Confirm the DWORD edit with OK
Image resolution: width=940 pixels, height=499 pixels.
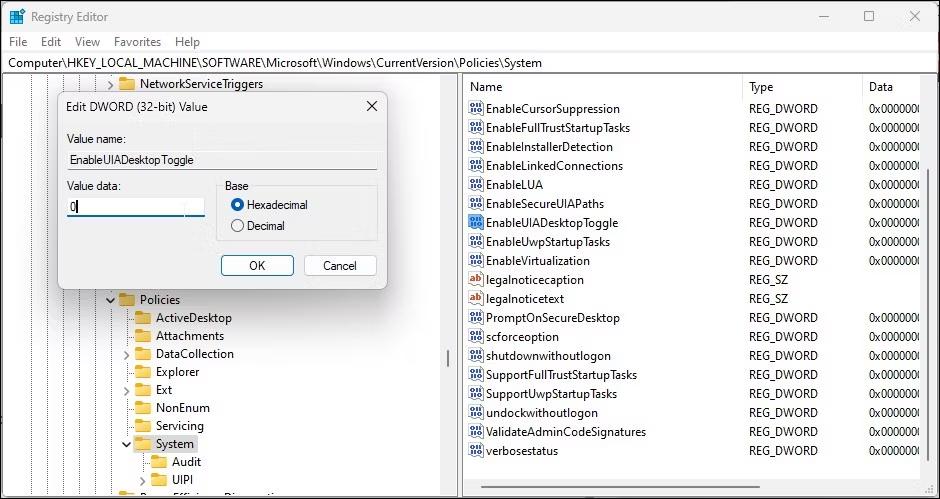pyautogui.click(x=257, y=266)
